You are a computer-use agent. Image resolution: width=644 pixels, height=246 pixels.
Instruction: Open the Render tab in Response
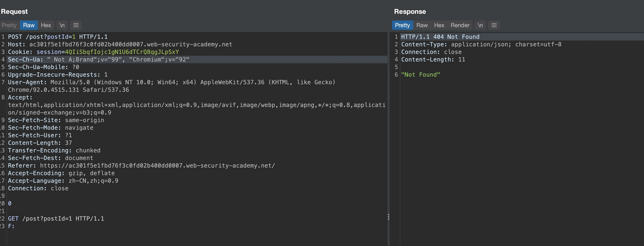(460, 25)
